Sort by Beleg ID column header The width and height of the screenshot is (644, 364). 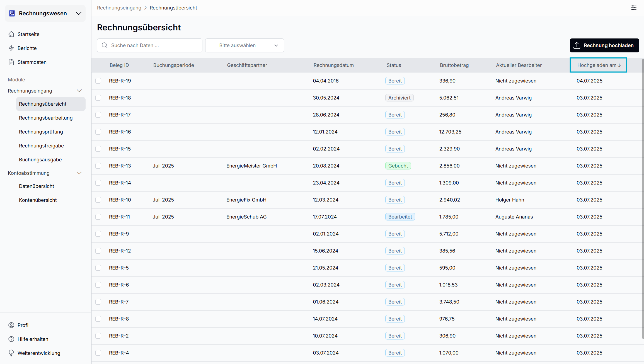coord(119,65)
